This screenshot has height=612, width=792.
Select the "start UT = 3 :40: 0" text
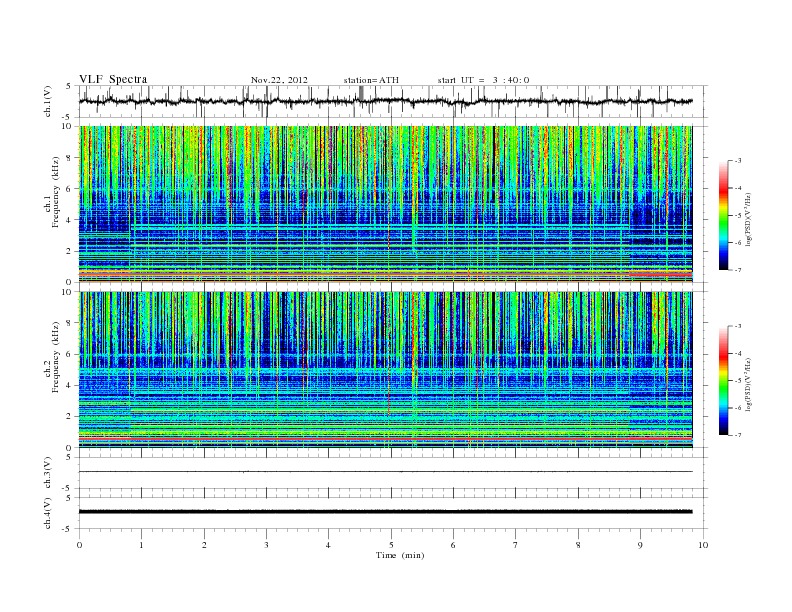483,80
